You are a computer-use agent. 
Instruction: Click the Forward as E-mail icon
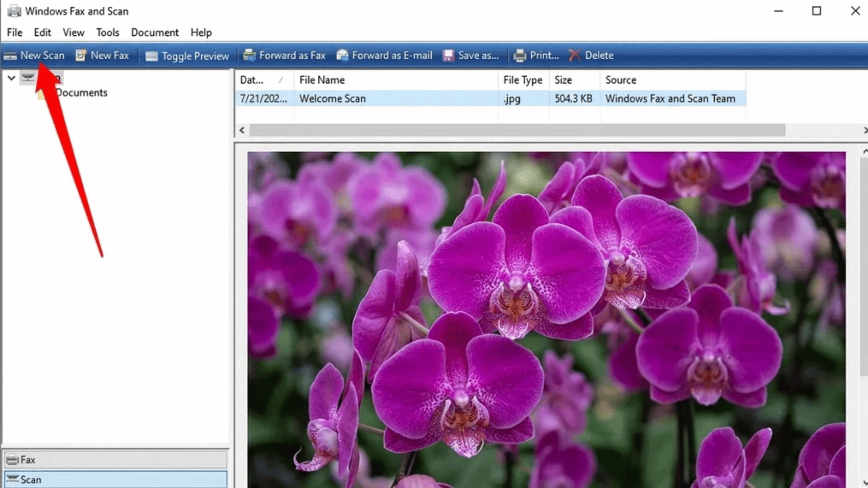[342, 55]
